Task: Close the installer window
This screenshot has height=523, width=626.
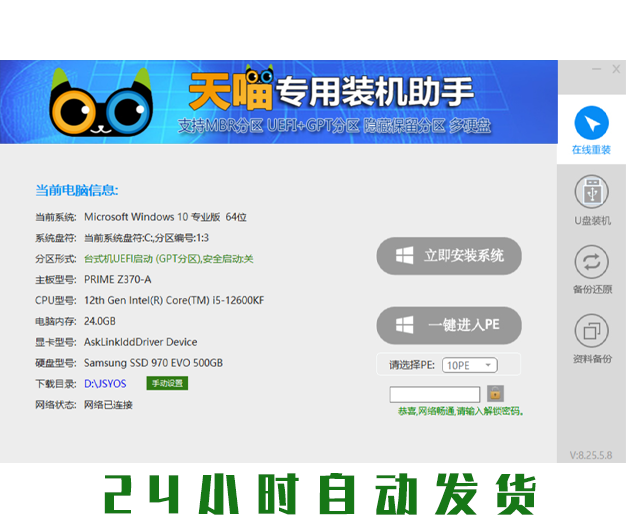Action: pos(616,69)
